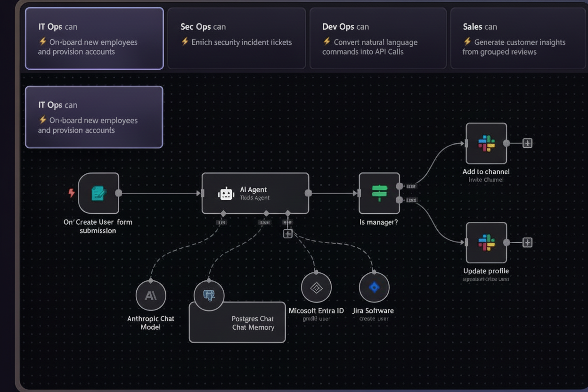
Task: Open the 'Is manager?' signpost node
Action: point(379,193)
